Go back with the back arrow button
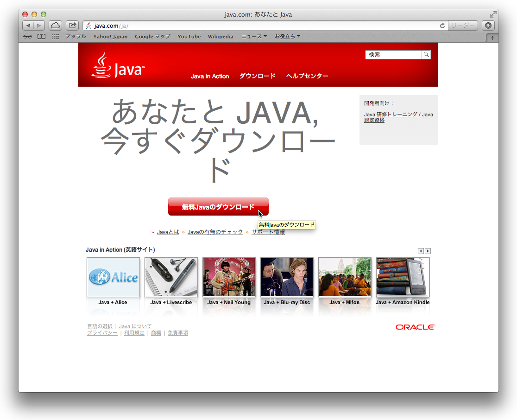The image size is (517, 420). [x=28, y=25]
